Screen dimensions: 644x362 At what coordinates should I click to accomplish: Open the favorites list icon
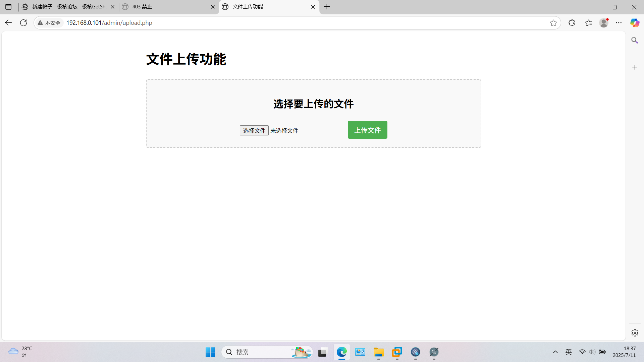pyautogui.click(x=589, y=22)
